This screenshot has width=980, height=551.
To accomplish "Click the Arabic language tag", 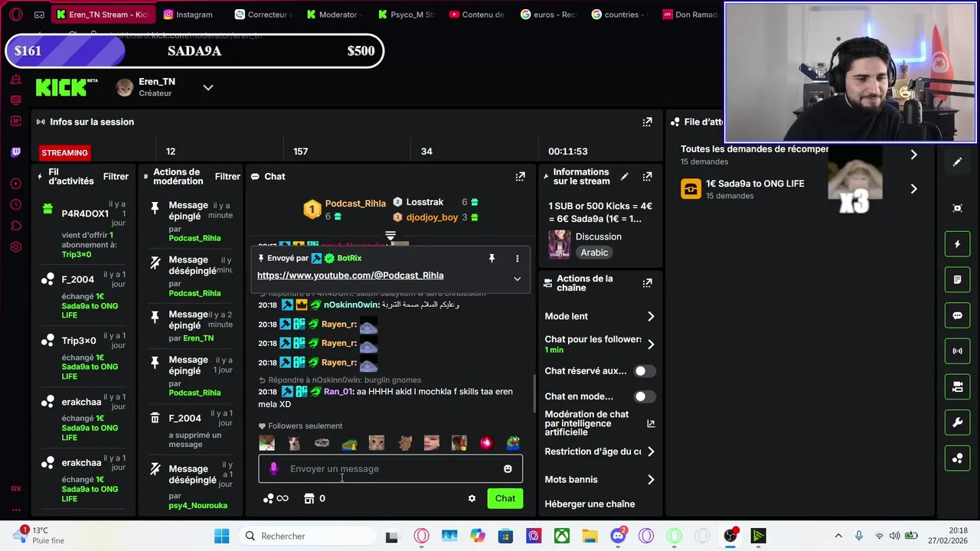I will [594, 253].
